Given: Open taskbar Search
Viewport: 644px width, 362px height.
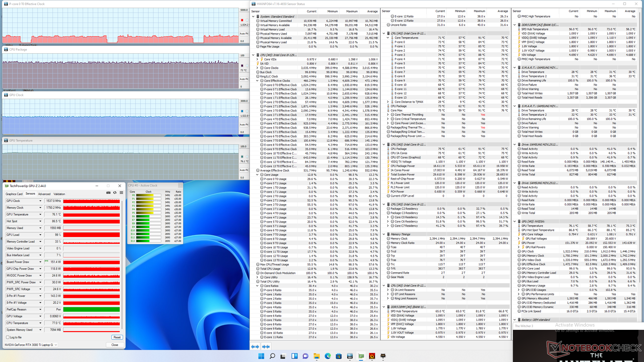Looking at the screenshot, I should pos(272,356).
